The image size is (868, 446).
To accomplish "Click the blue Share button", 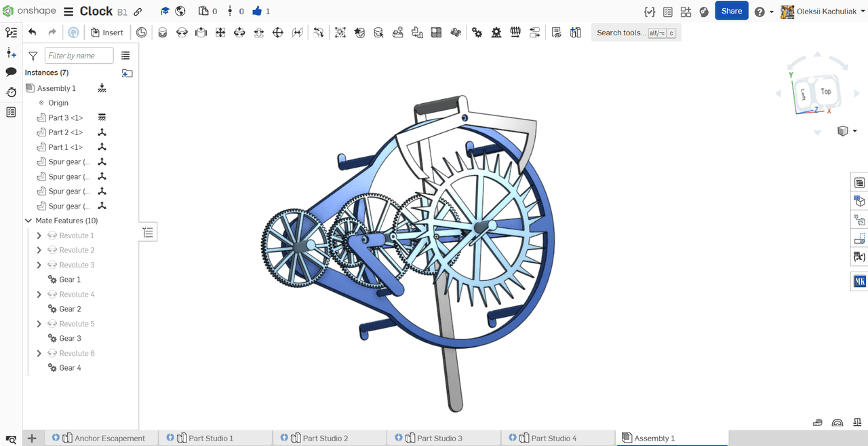I will [731, 11].
